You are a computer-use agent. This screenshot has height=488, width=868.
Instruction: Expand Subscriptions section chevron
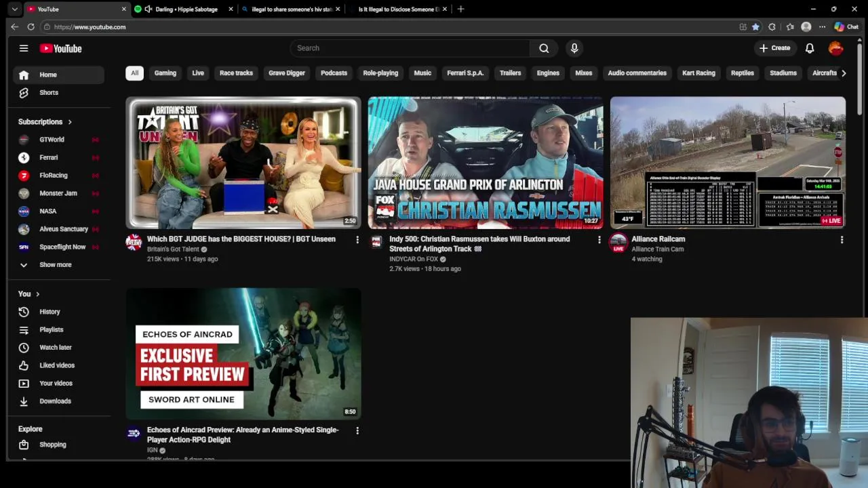[x=69, y=122]
